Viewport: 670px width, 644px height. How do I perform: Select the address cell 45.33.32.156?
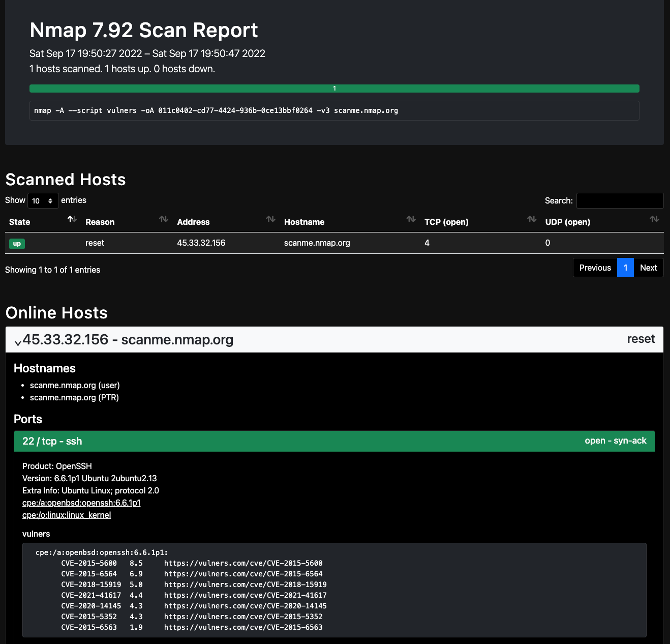[201, 243]
